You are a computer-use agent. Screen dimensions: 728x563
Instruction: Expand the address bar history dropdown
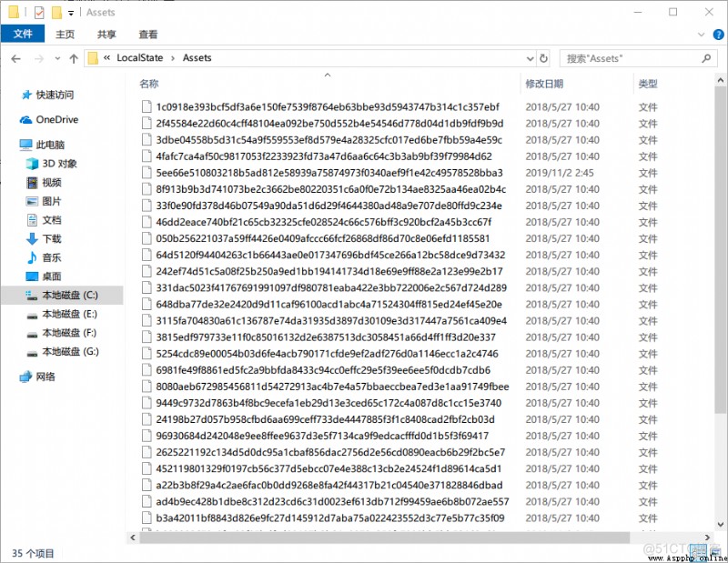pyautogui.click(x=531, y=58)
